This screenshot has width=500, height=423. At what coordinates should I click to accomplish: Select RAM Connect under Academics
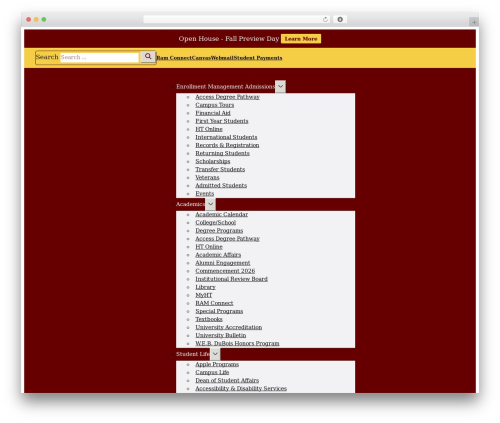(214, 303)
